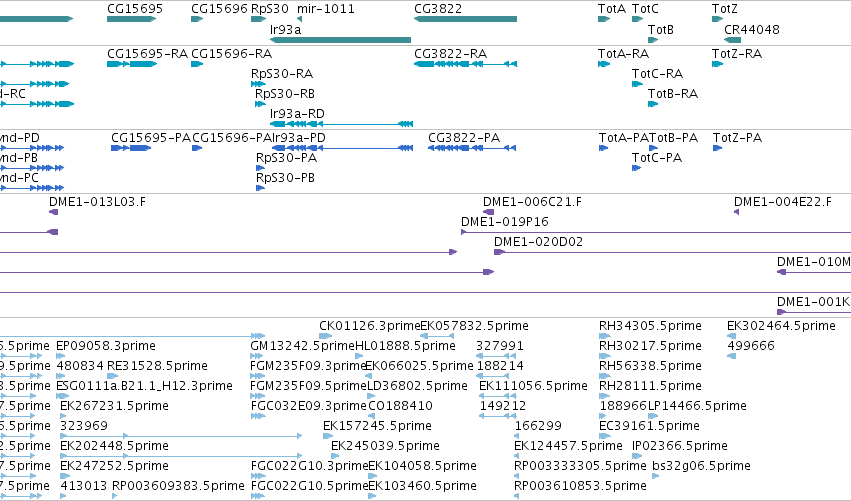Click the TotB gene label
Screen dimensions: 851x501
coord(661,29)
